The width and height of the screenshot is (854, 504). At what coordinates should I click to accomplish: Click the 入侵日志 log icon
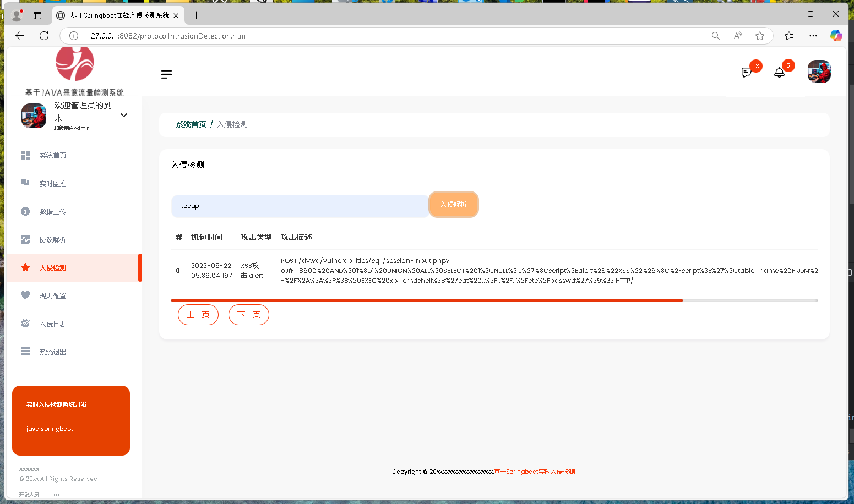(x=25, y=324)
